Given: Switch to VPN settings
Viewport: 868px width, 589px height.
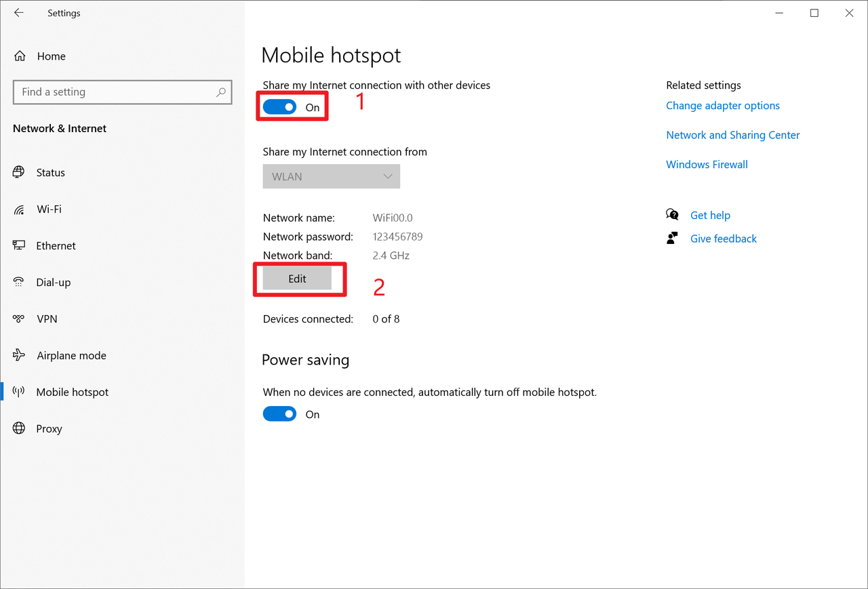Looking at the screenshot, I should (47, 319).
